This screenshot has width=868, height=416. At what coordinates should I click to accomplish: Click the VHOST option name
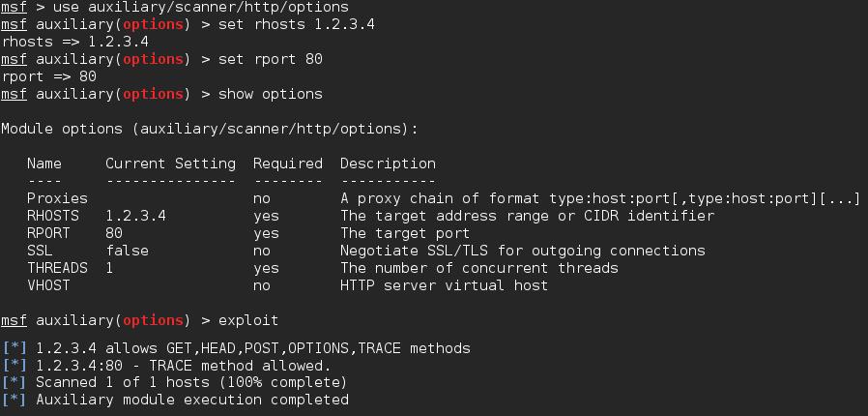click(x=48, y=285)
